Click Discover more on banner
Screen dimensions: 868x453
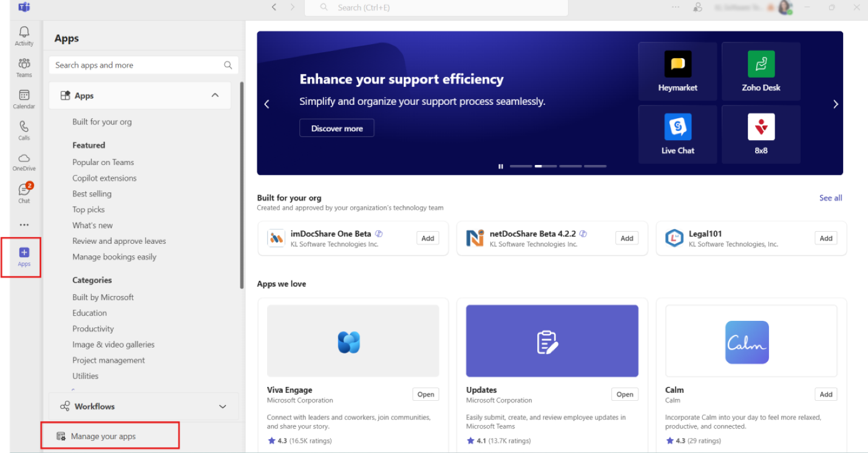click(x=337, y=129)
